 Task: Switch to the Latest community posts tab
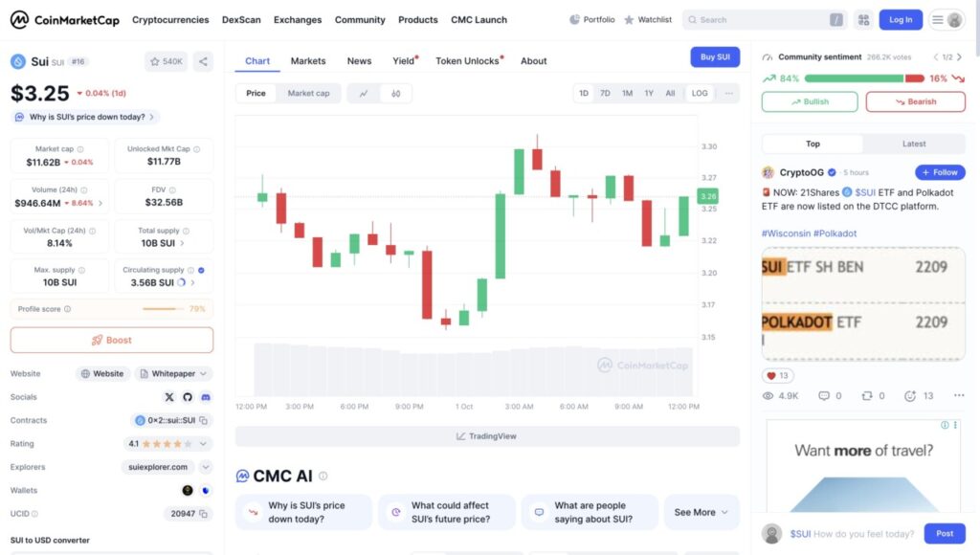click(914, 144)
